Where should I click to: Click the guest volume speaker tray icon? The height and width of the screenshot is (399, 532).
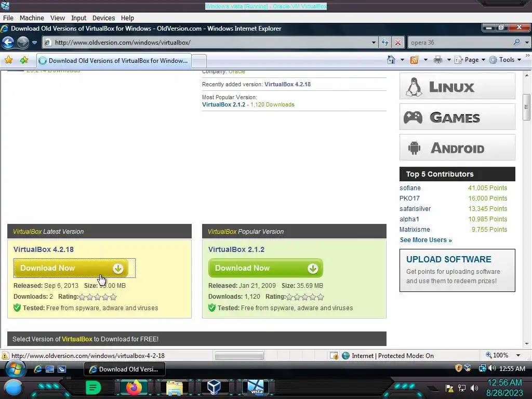(x=492, y=368)
